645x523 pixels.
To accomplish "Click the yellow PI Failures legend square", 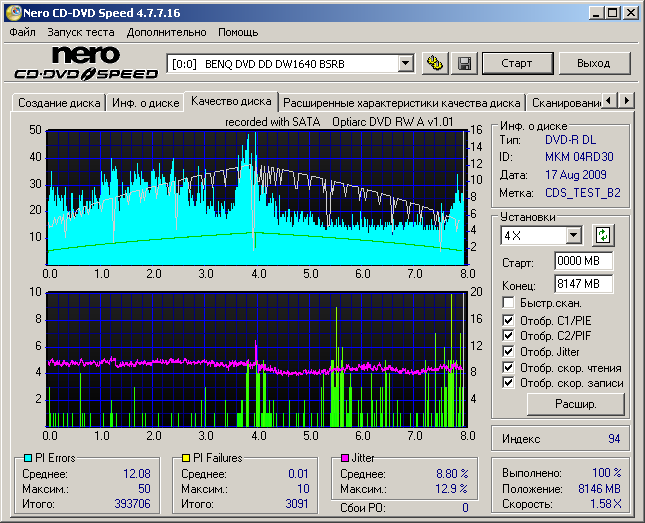I will (x=186, y=459).
